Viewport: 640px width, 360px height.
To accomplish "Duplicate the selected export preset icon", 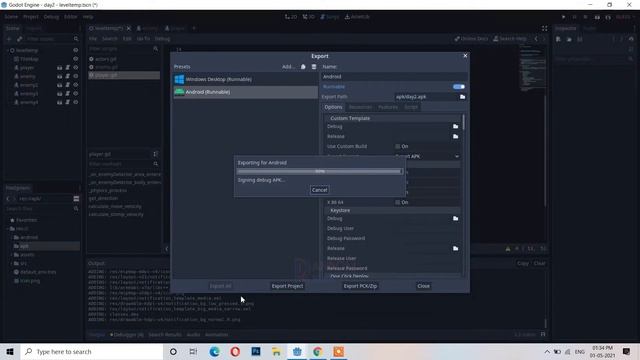I will point(303,67).
